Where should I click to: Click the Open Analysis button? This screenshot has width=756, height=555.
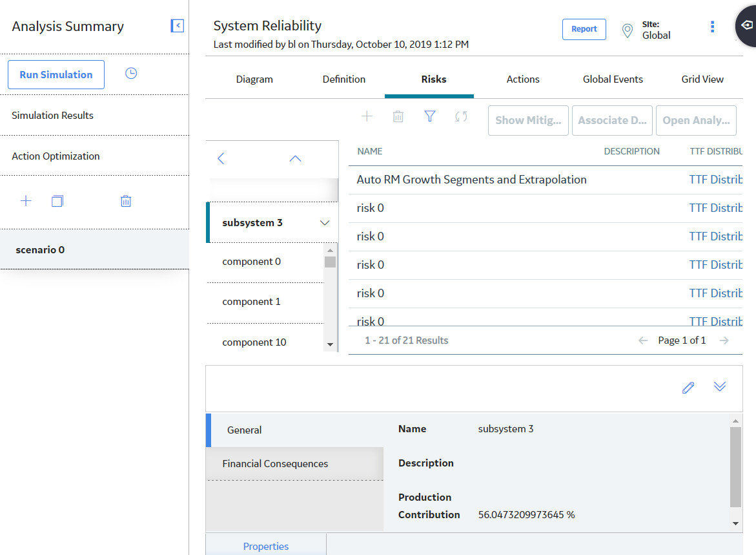point(696,120)
